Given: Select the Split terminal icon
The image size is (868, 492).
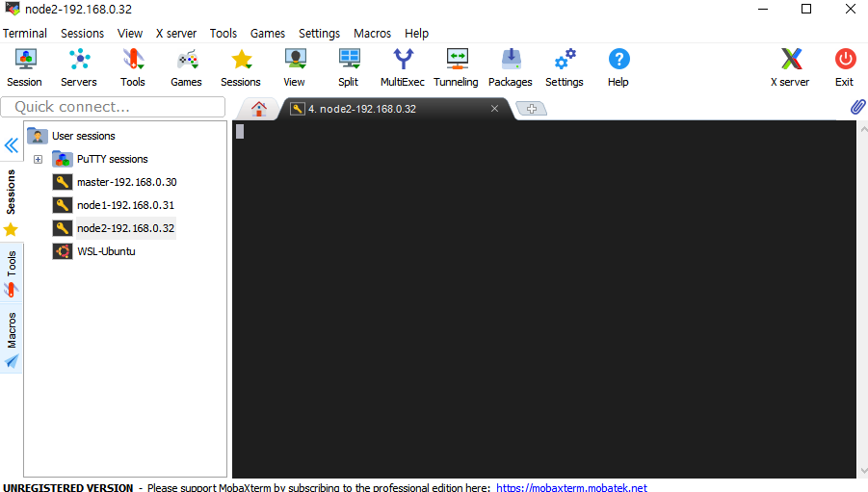Looking at the screenshot, I should click(x=350, y=60).
